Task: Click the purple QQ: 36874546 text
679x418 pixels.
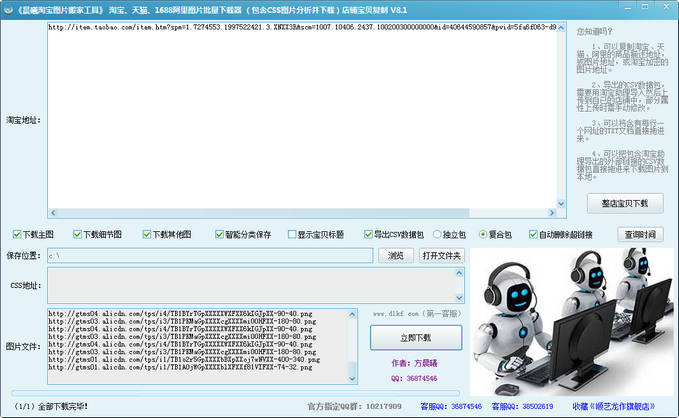Action: tap(414, 378)
